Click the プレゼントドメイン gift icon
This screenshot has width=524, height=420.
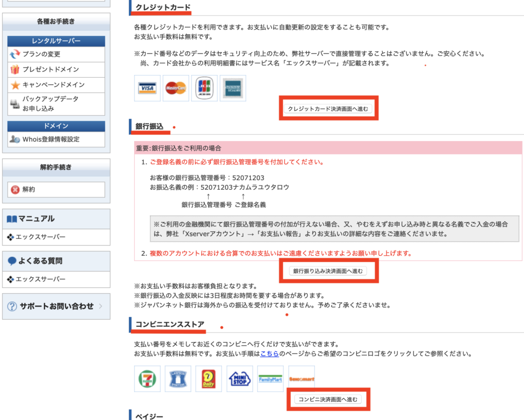tap(15, 69)
